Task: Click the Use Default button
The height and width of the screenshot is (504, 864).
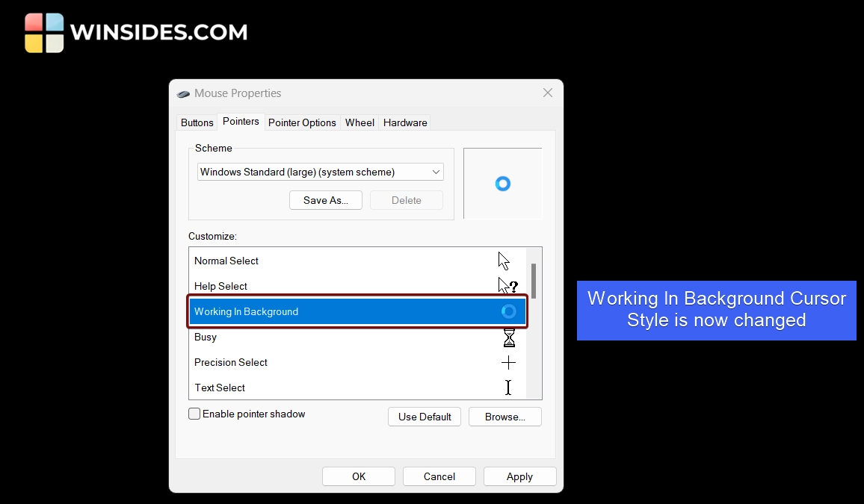Action: click(425, 417)
